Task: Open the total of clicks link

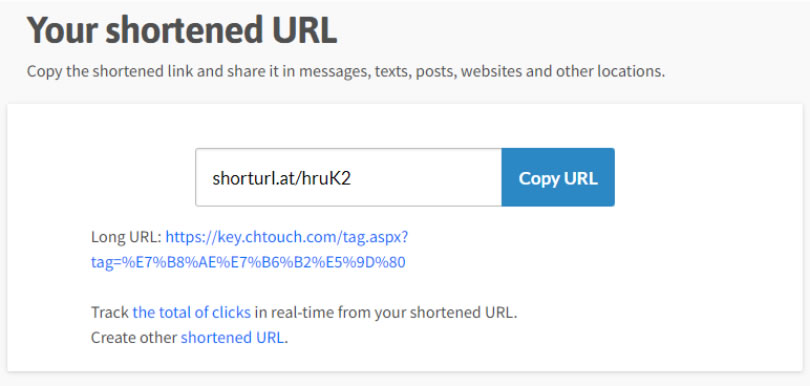Action: click(192, 313)
